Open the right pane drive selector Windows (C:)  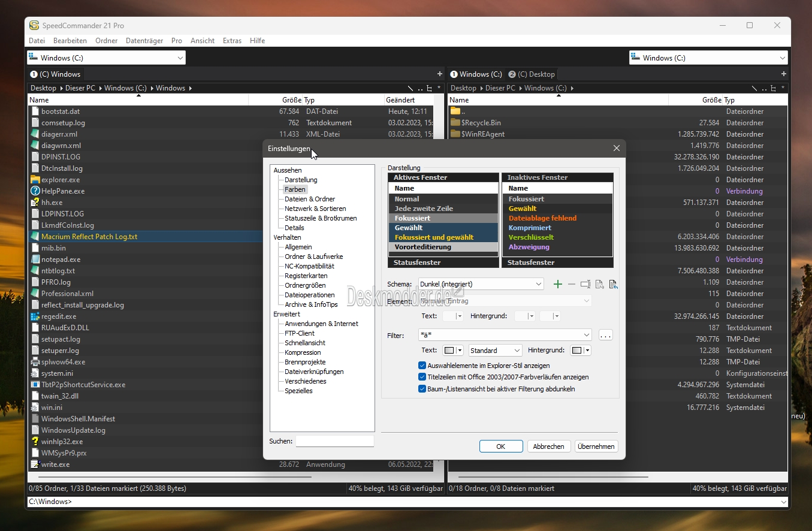coord(708,58)
